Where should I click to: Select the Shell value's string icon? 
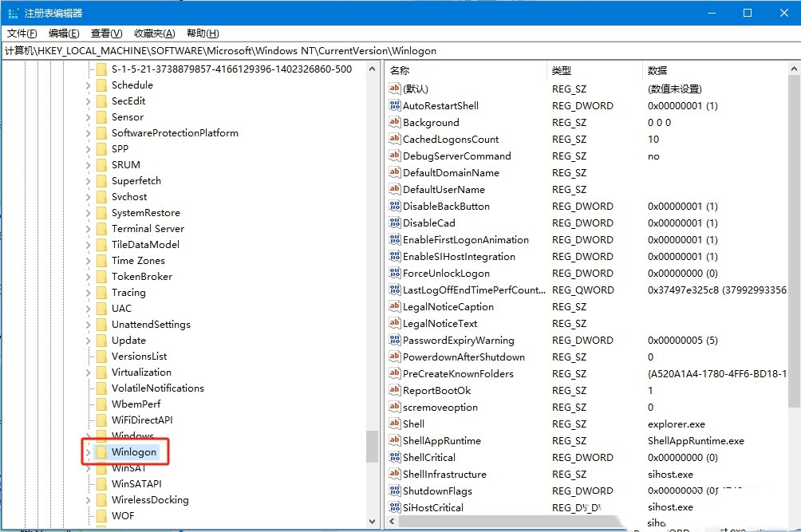pos(394,424)
